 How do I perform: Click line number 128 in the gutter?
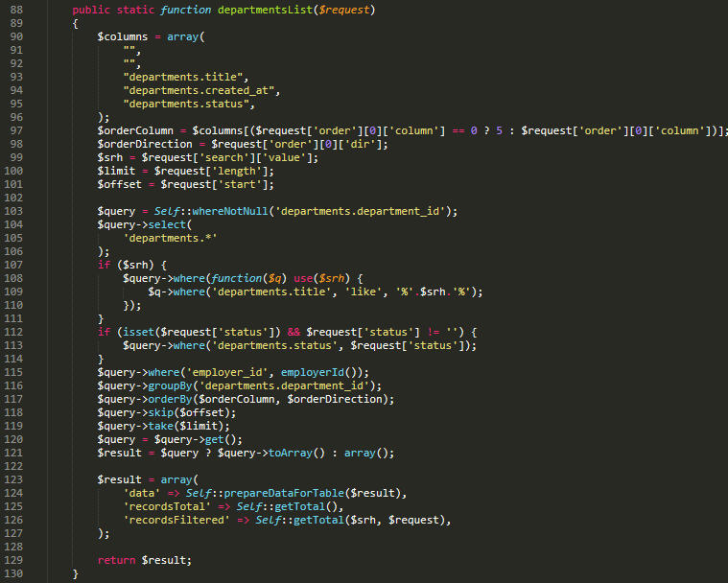(13, 547)
